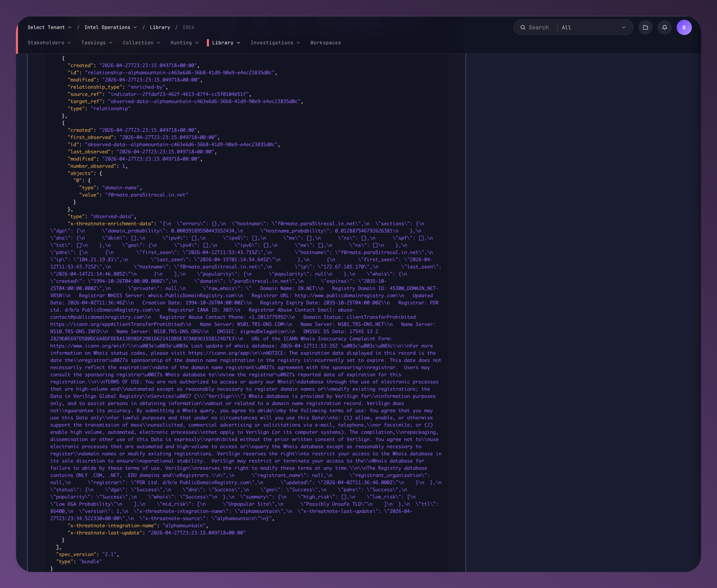Click the "number_observed" line
This screenshot has width=717, height=588.
pos(97,166)
